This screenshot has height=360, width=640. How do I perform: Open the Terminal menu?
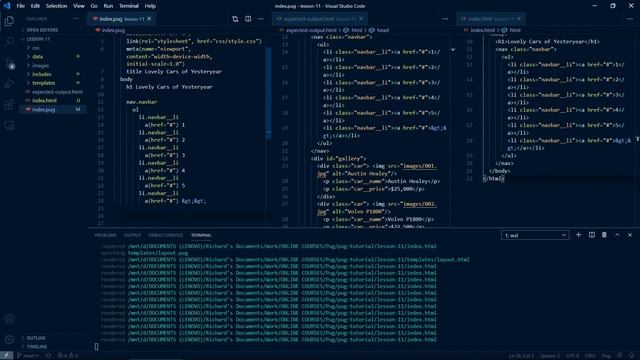(129, 6)
